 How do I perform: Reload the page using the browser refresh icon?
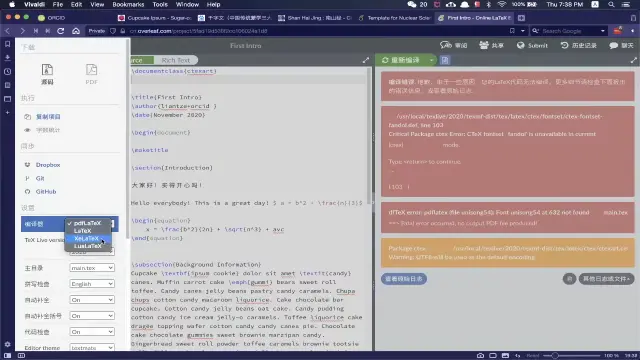[60, 31]
